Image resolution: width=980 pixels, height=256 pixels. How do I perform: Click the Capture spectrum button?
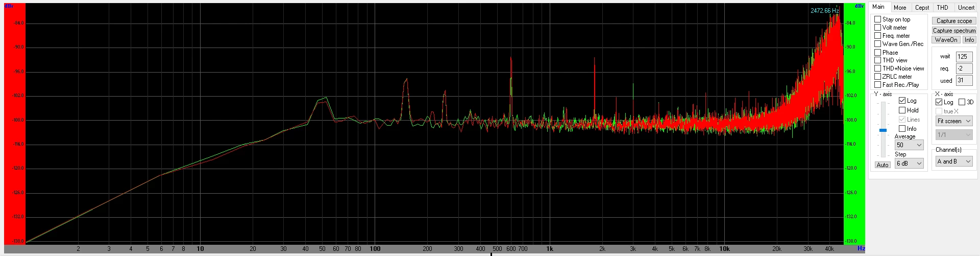click(x=954, y=31)
